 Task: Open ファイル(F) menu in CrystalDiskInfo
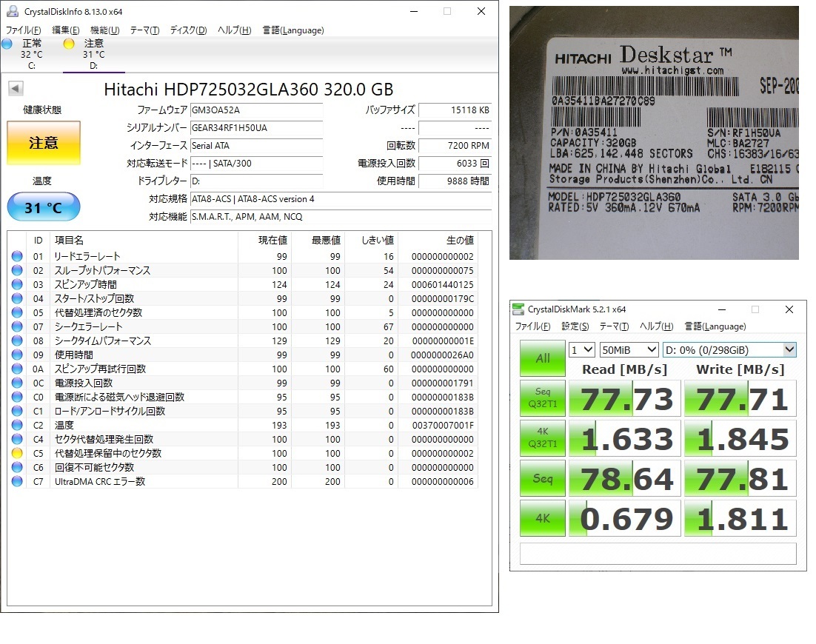pos(24,30)
